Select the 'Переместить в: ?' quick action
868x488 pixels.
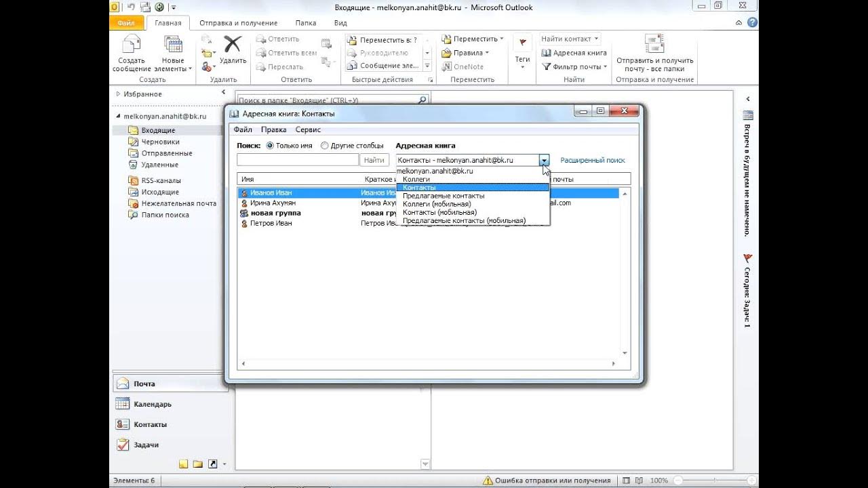point(383,39)
